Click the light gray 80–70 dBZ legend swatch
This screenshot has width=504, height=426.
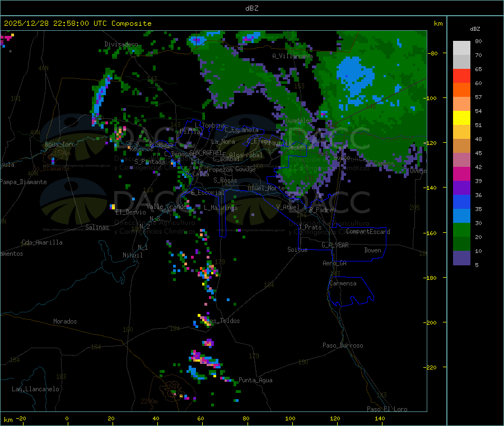(x=461, y=48)
